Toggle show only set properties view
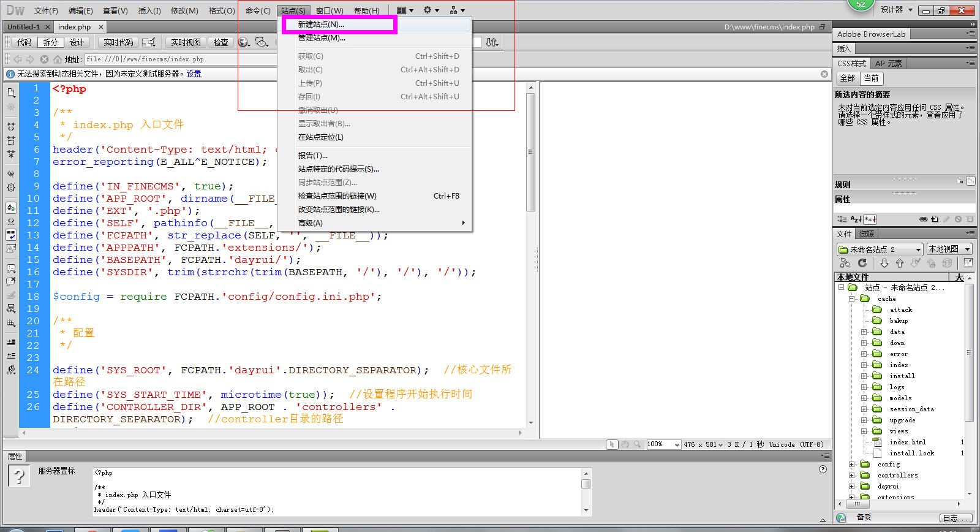Viewport: 980px width, 532px height. click(x=870, y=219)
